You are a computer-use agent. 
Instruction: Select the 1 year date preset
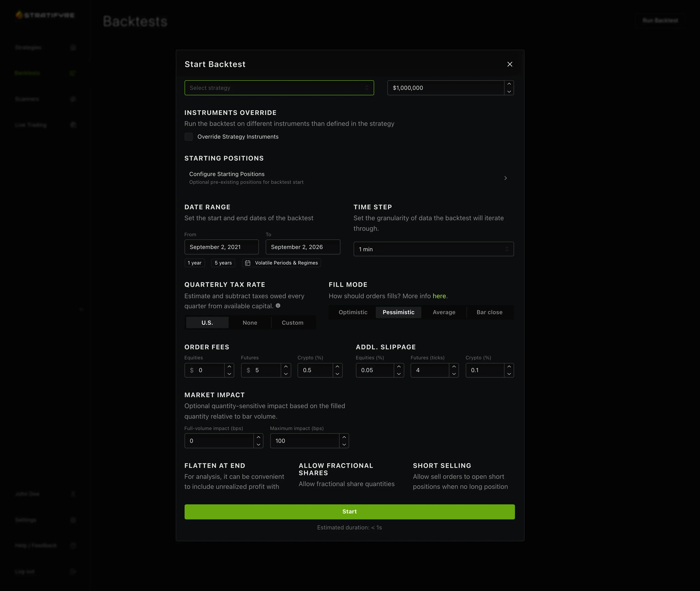tap(195, 263)
